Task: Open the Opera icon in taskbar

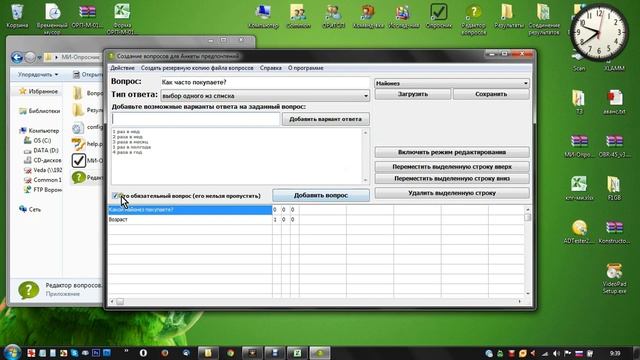Action: [x=143, y=353]
